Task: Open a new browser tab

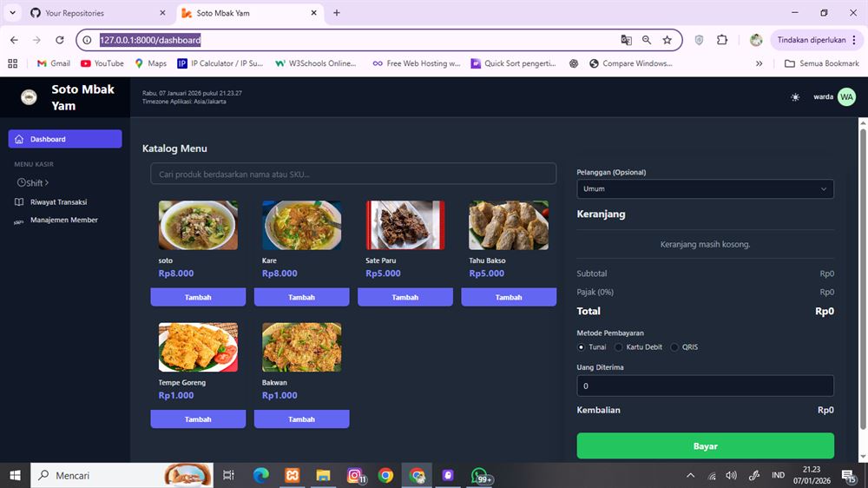Action: click(x=337, y=13)
